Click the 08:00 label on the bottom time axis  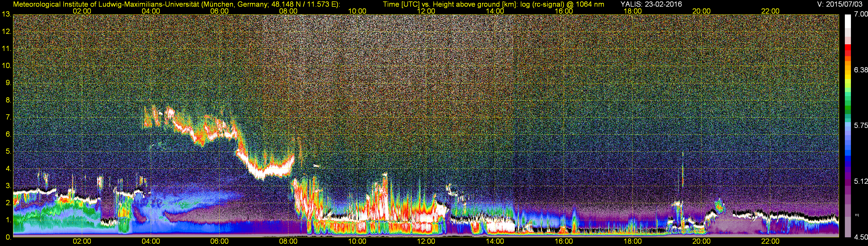tap(288, 241)
